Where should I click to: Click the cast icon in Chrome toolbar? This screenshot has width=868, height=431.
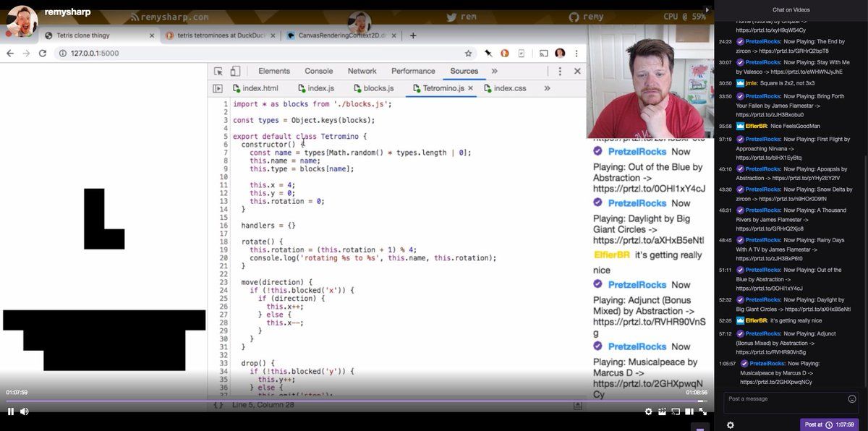tap(543, 54)
